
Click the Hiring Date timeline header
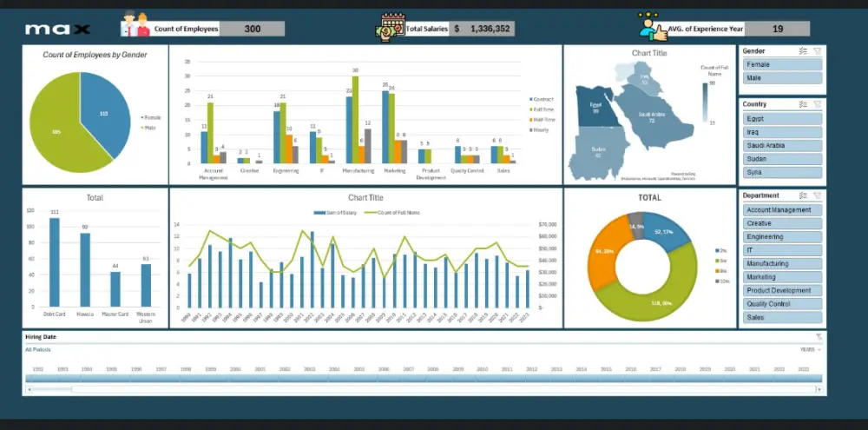(x=41, y=337)
